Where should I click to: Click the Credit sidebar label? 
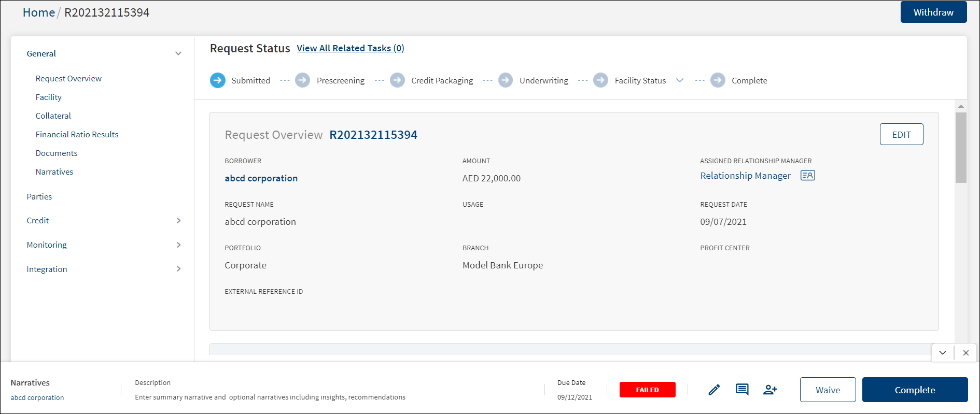coord(38,221)
